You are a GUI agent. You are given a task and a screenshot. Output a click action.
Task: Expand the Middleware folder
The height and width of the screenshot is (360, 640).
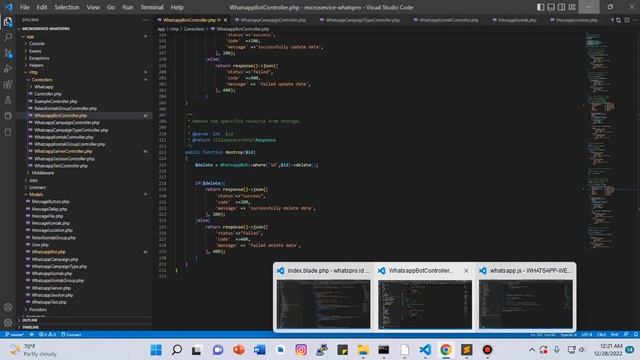point(42,173)
